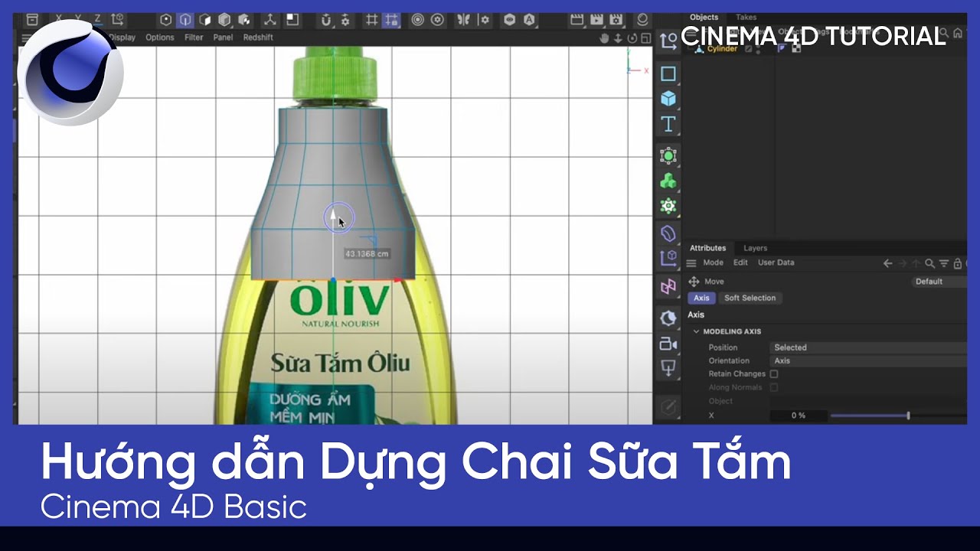Image resolution: width=980 pixels, height=551 pixels.
Task: Select the Axis tab button
Action: click(701, 298)
